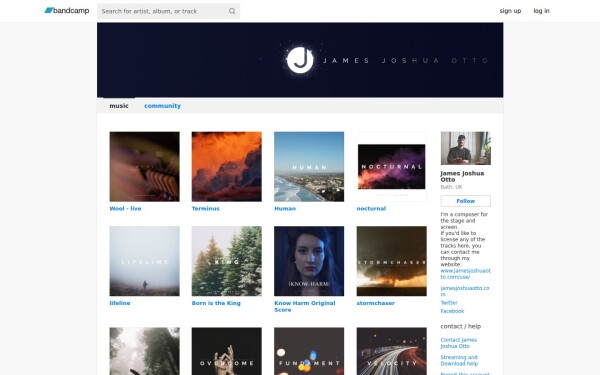This screenshot has height=375, width=600.
Task: Open the foggy forest album cover
Action: [144, 351]
